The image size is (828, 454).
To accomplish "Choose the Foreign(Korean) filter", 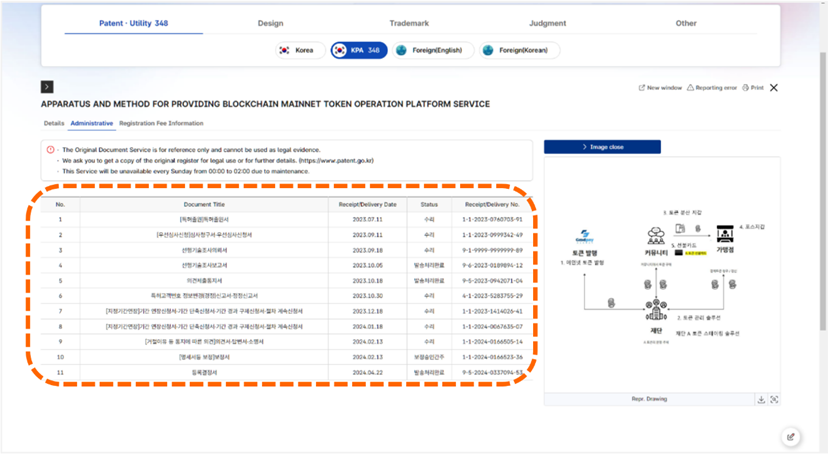I will click(516, 50).
